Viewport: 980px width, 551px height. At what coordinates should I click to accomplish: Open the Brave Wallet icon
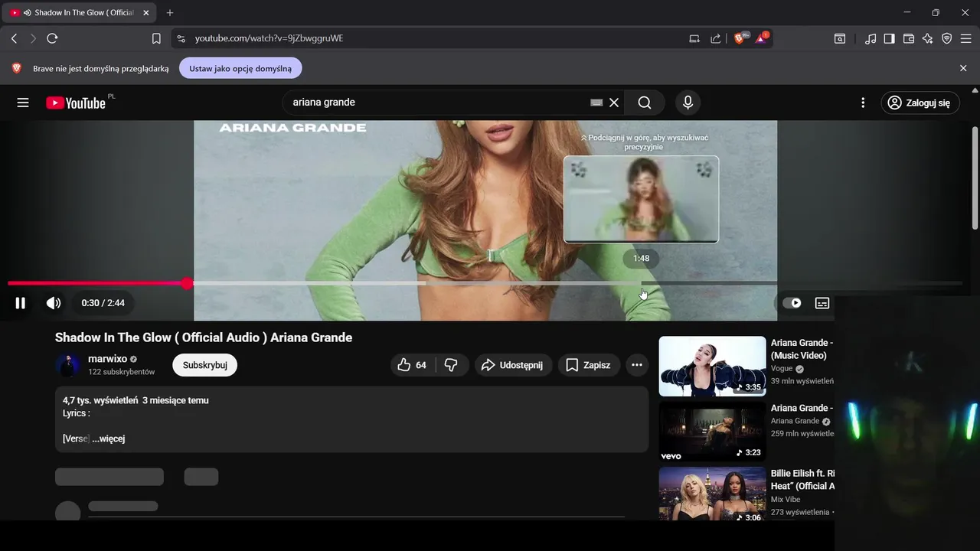pos(909,38)
